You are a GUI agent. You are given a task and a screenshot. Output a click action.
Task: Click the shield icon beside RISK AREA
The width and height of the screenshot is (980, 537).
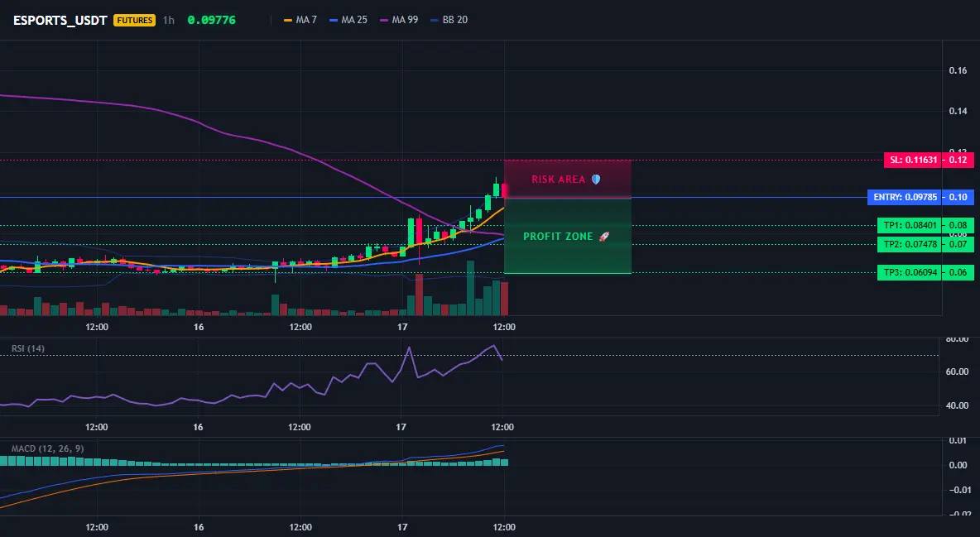pos(596,180)
